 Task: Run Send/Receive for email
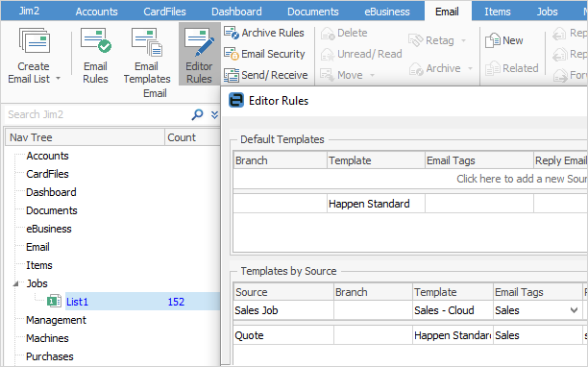pos(265,75)
